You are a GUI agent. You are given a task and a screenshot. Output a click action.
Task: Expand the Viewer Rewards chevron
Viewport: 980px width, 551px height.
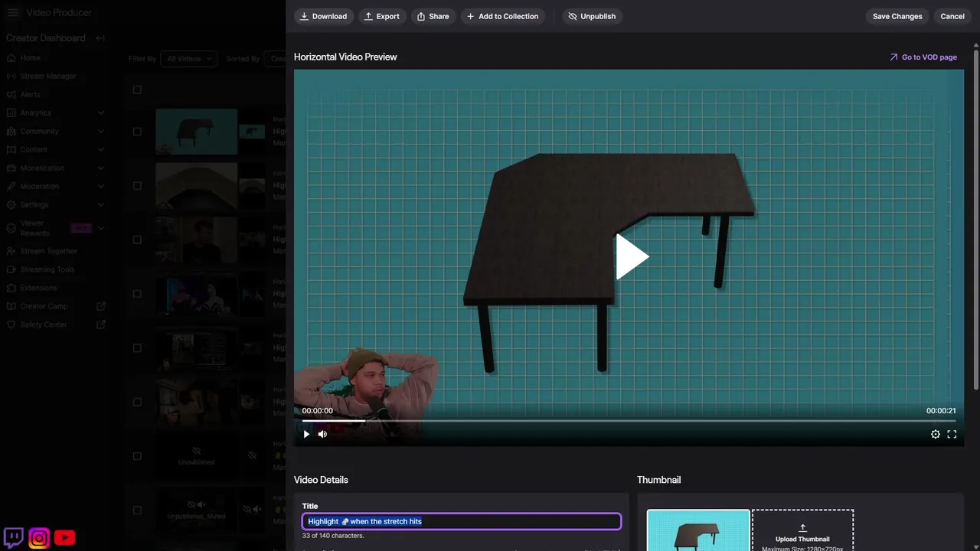[x=101, y=228]
